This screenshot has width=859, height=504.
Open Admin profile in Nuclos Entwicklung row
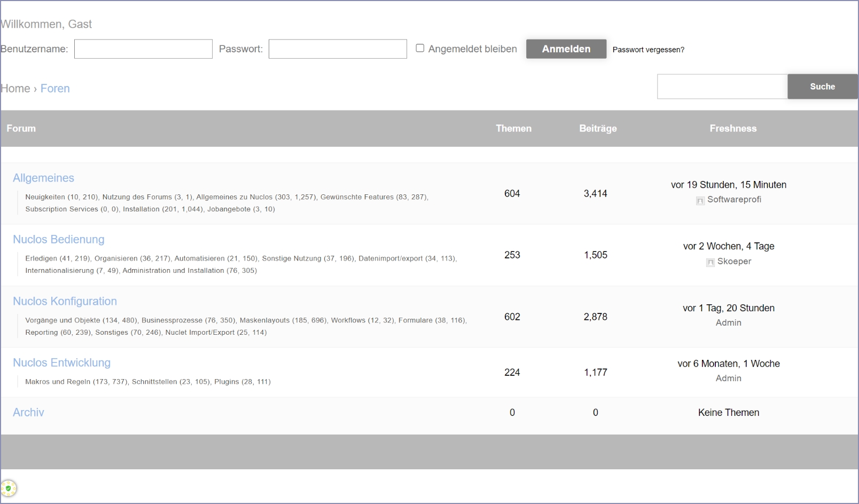tap(729, 378)
